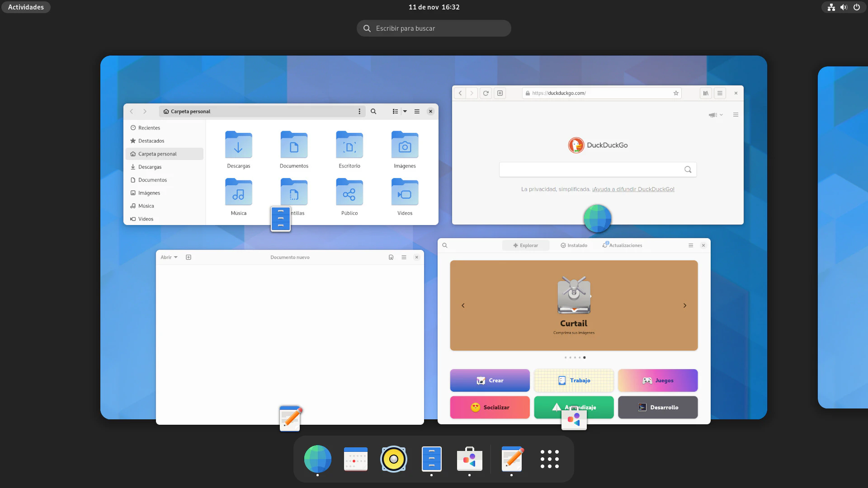
Task: Open the Actualizaciones tab
Action: click(622, 245)
